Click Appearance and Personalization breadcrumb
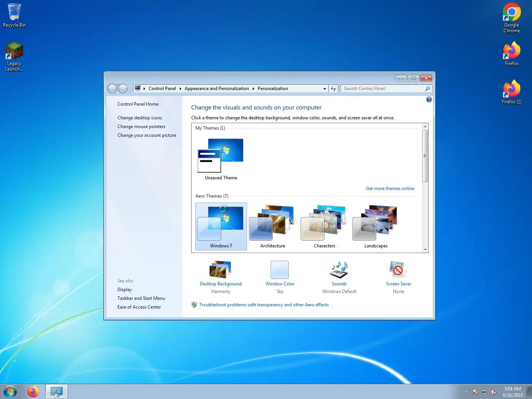This screenshot has width=532, height=399. click(x=217, y=89)
